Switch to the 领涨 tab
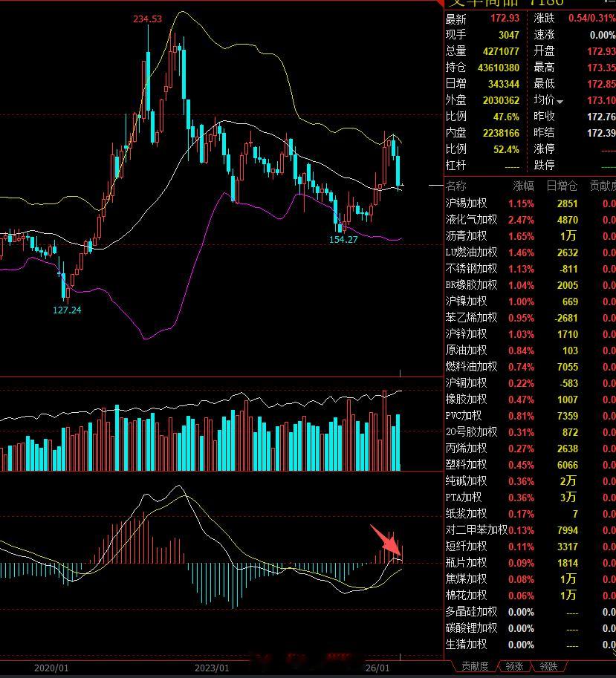This screenshot has width=616, height=678. coord(514,666)
